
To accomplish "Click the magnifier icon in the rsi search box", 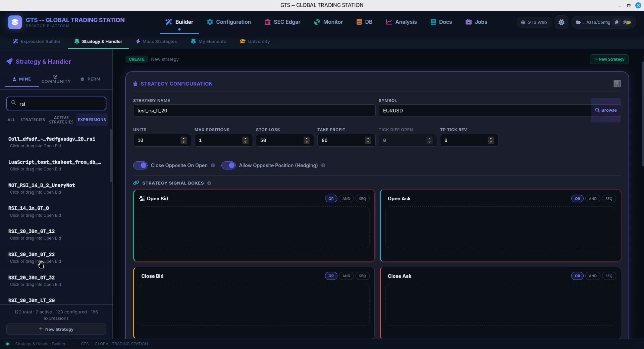I will click(x=13, y=103).
